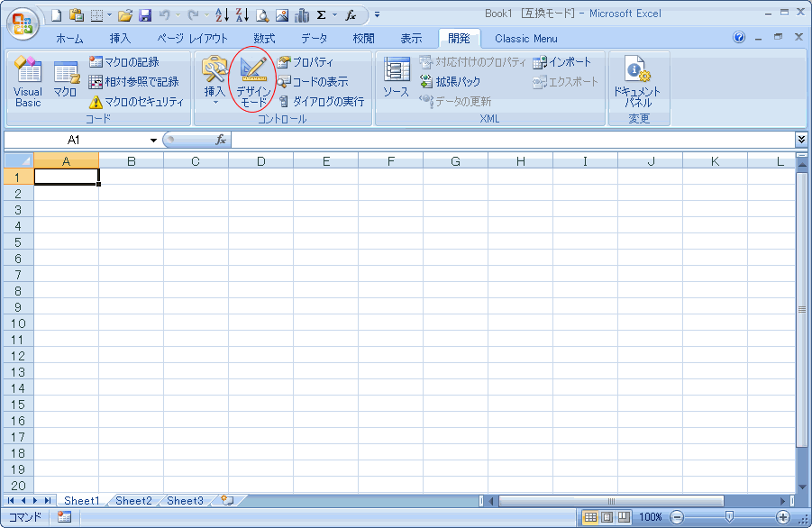
Task: Toggle 相対参照で記録 relative reference recording
Action: [133, 82]
